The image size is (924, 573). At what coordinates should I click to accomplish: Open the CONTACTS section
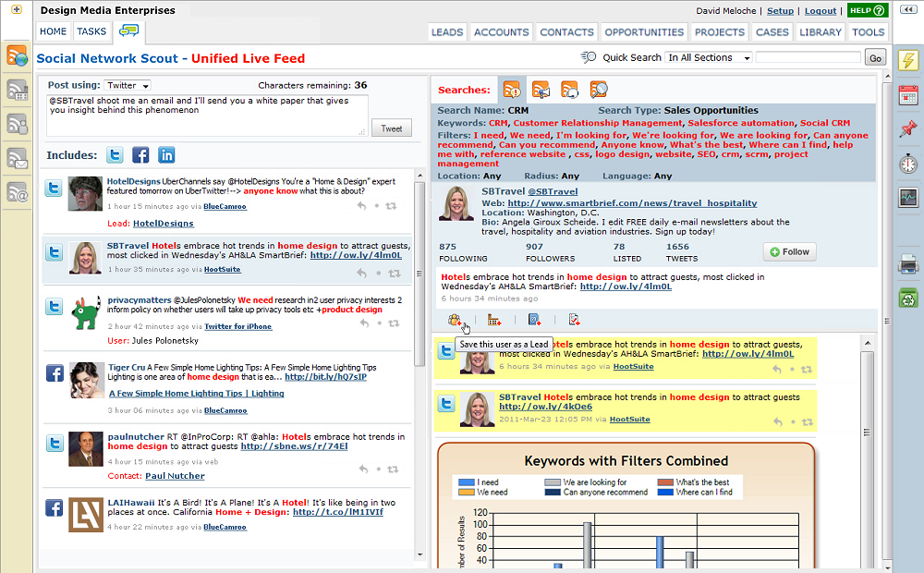(567, 32)
